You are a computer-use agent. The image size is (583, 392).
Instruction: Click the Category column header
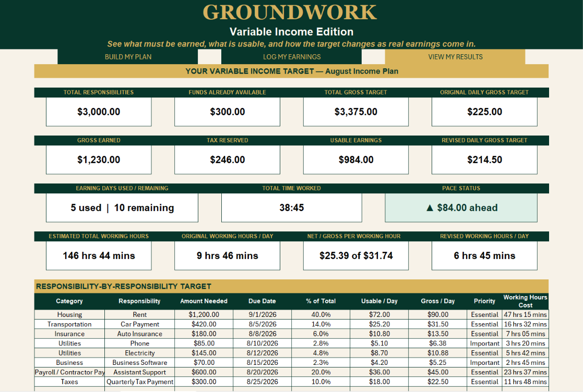[69, 301]
